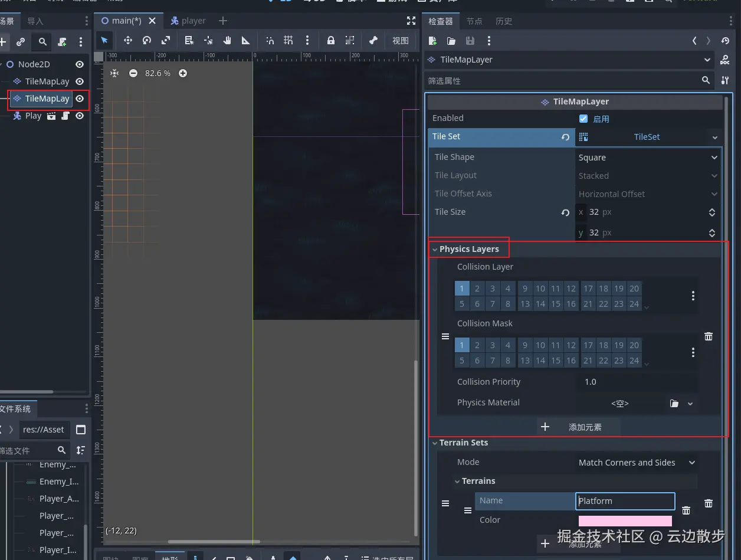
Task: Collapse the Physics Layers section
Action: click(x=469, y=249)
